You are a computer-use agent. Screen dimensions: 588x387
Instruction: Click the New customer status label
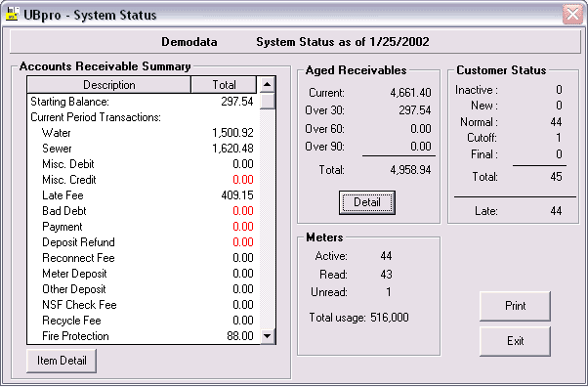tap(484, 106)
